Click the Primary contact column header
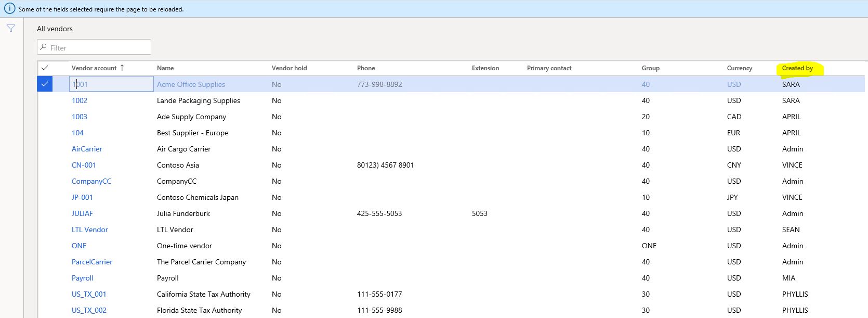This screenshot has height=318, width=868. [549, 68]
